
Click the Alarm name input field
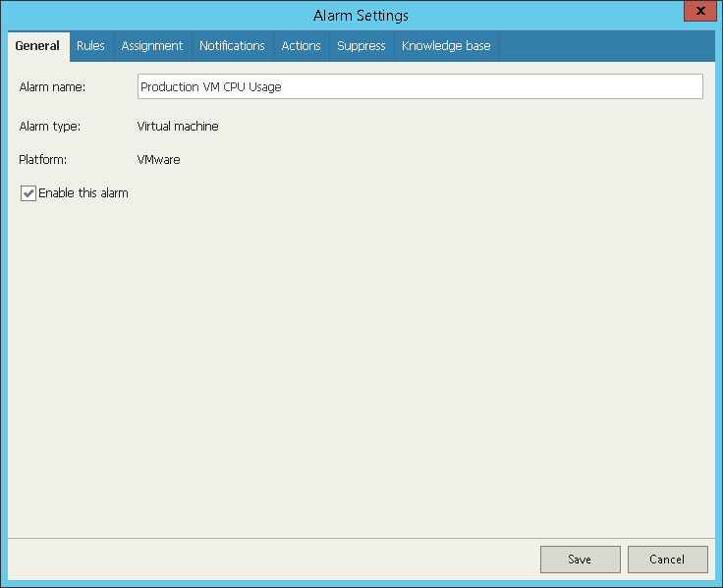pyautogui.click(x=420, y=86)
